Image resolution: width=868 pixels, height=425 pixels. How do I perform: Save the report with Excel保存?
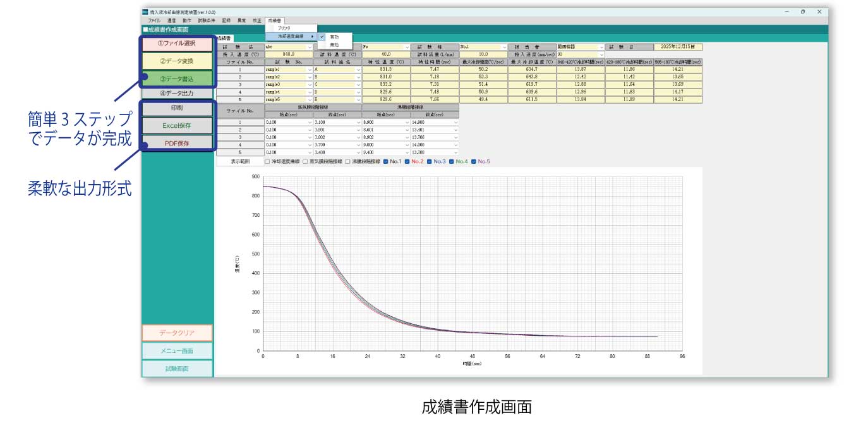click(x=177, y=125)
